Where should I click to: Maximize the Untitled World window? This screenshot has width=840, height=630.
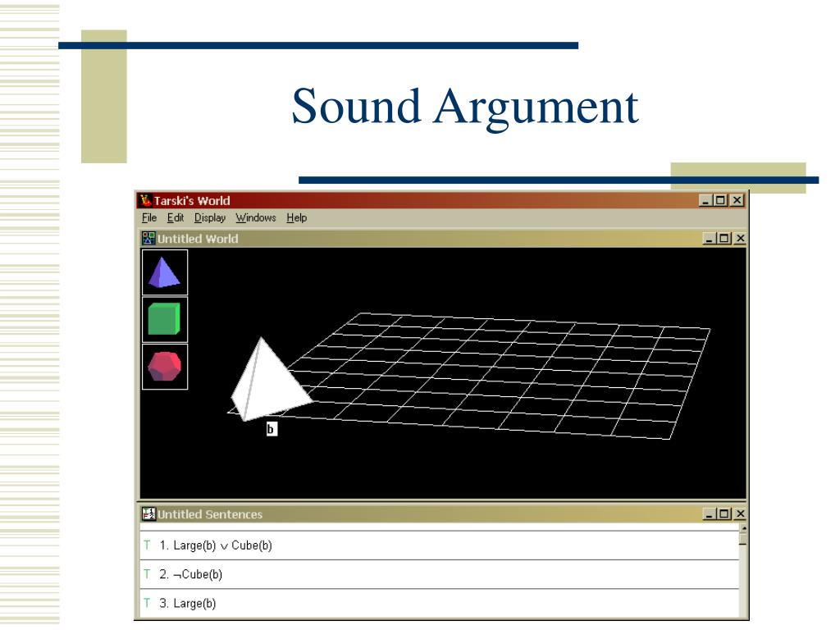pos(724,239)
